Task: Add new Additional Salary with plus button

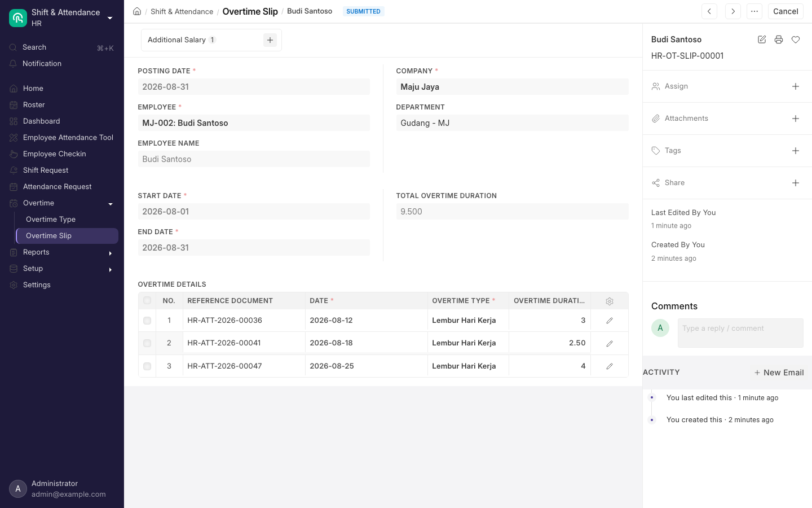Action: pos(270,40)
